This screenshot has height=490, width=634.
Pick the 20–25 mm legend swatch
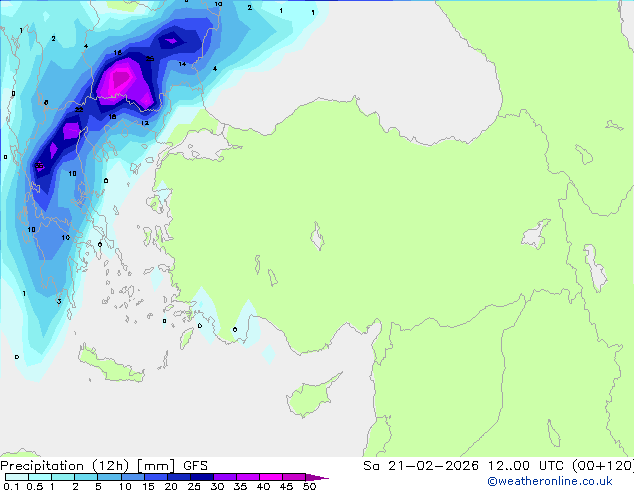pyautogui.click(x=178, y=477)
